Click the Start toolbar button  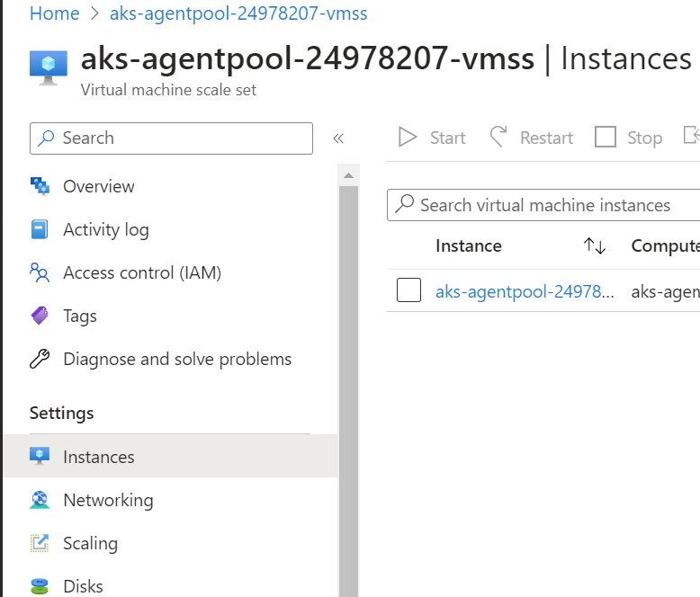tap(432, 138)
